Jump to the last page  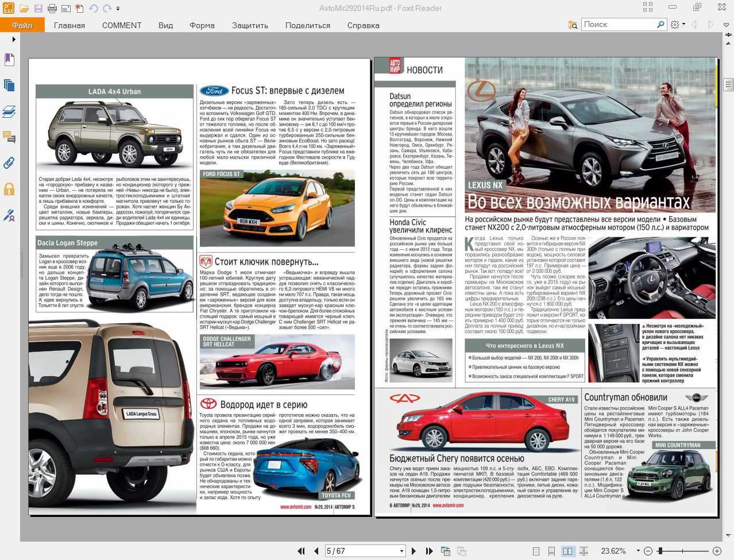pos(428,551)
